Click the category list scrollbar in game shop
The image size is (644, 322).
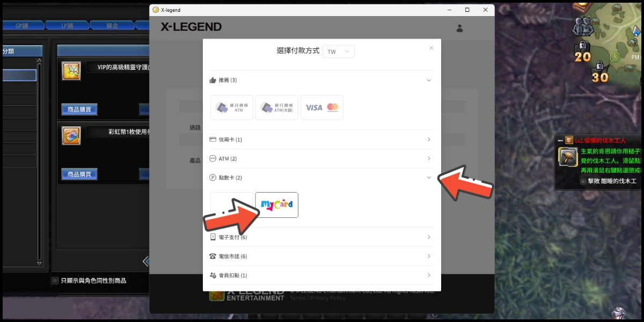coord(39,161)
